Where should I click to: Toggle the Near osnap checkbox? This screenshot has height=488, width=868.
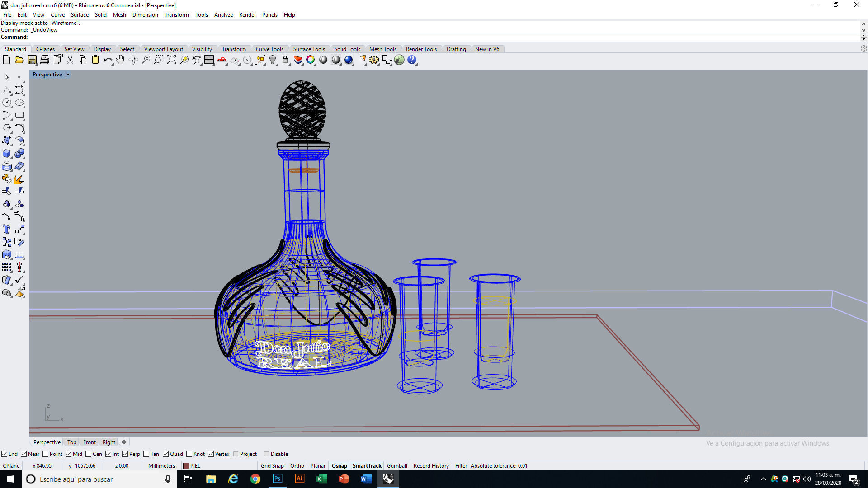coord(24,454)
